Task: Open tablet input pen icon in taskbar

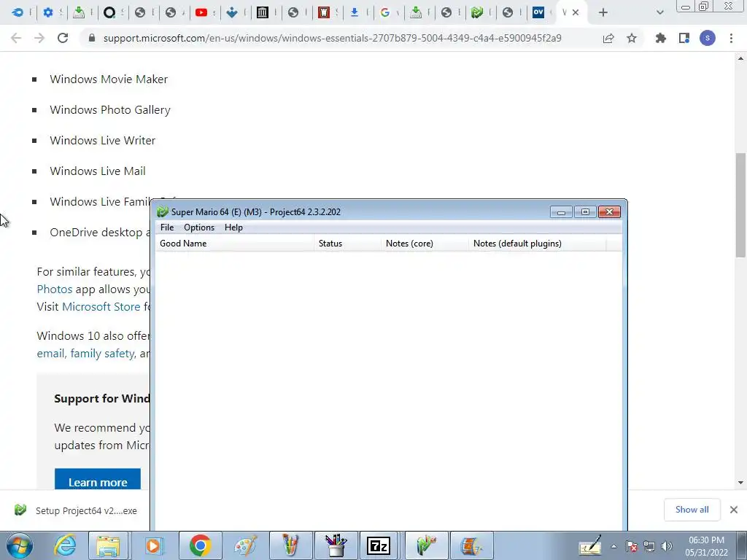Action: click(x=590, y=546)
